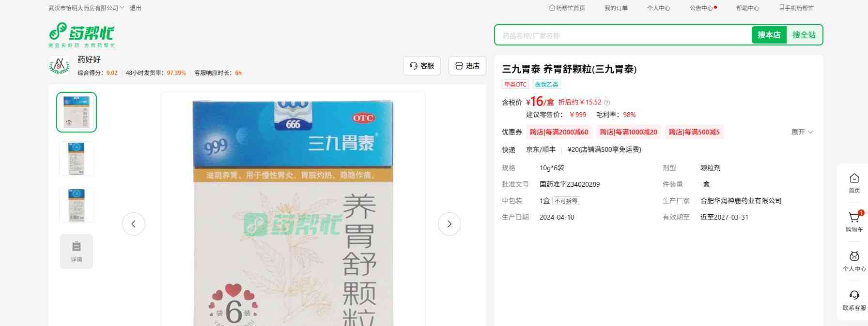Click the help icon next to 折后约 price
The image size is (868, 326).
click(x=607, y=103)
